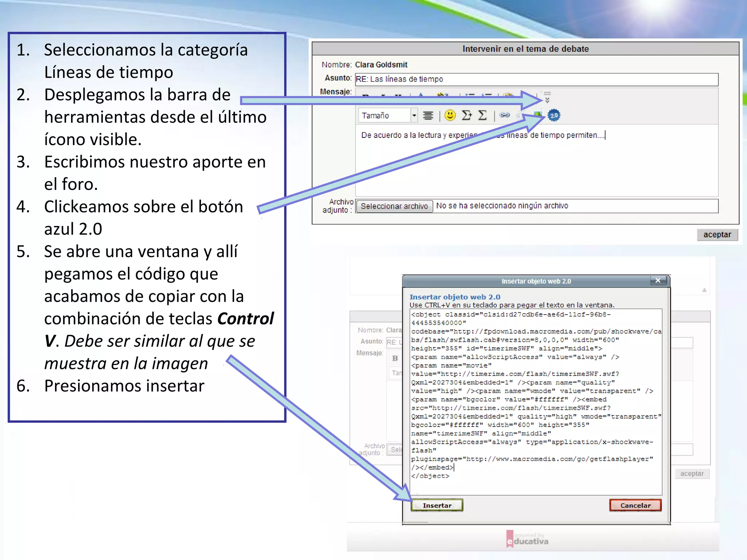
Task: Click the Seleccionar archivo button
Action: click(x=394, y=206)
